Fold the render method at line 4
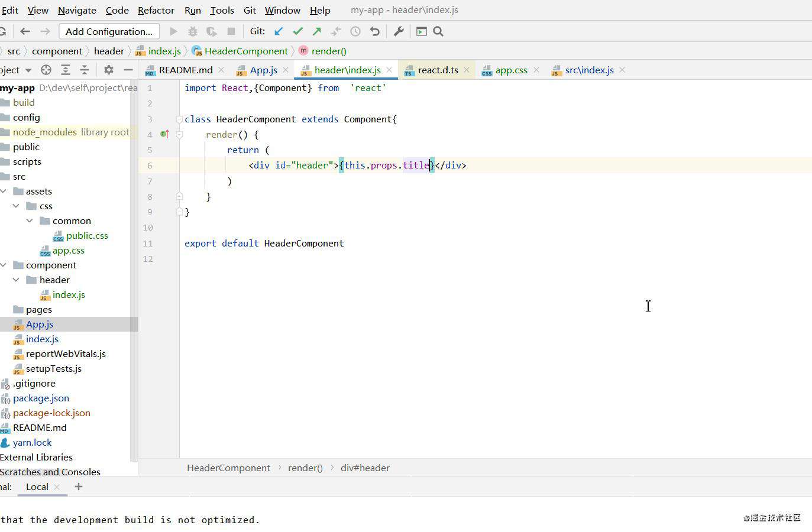 pos(179,135)
